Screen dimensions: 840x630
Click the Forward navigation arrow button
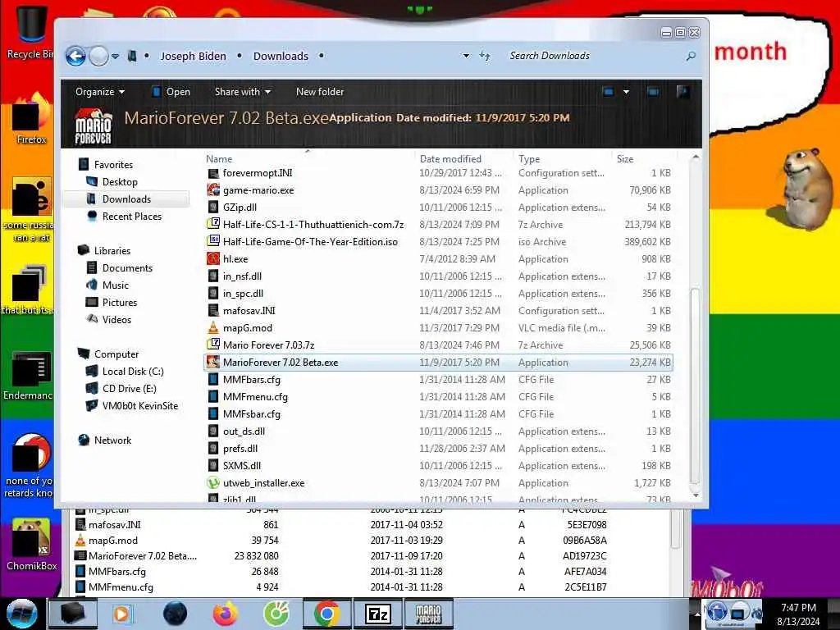tap(98, 56)
